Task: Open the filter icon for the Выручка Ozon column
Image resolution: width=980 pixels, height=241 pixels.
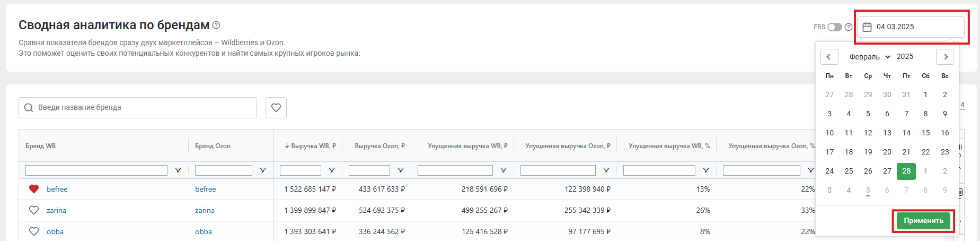Action: point(401,170)
